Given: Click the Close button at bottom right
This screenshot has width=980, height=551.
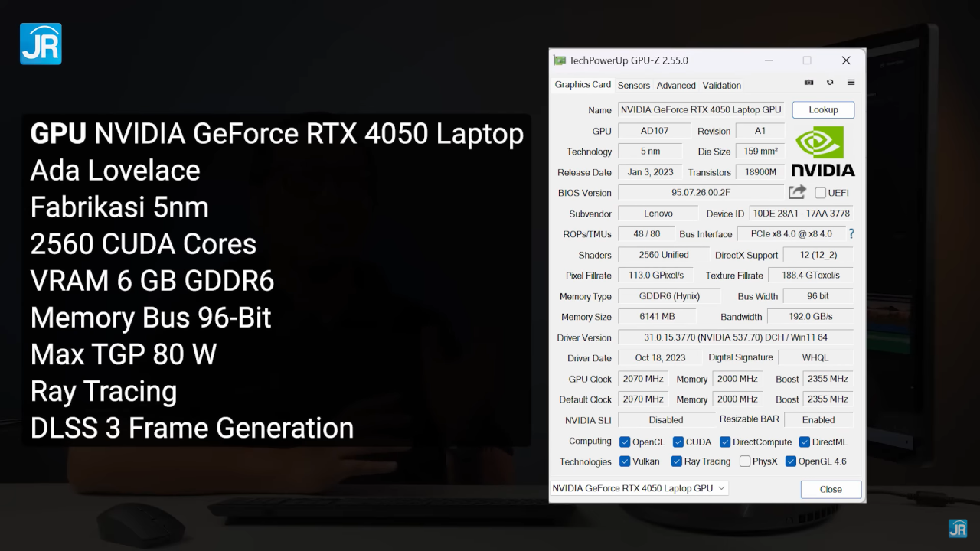Looking at the screenshot, I should [x=831, y=489].
